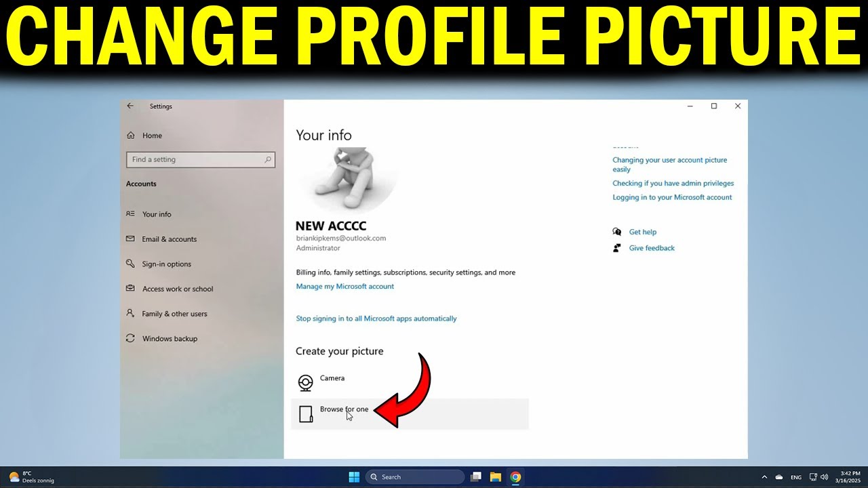Click ENG language indicator
Image resolution: width=868 pixels, height=488 pixels.
(796, 477)
